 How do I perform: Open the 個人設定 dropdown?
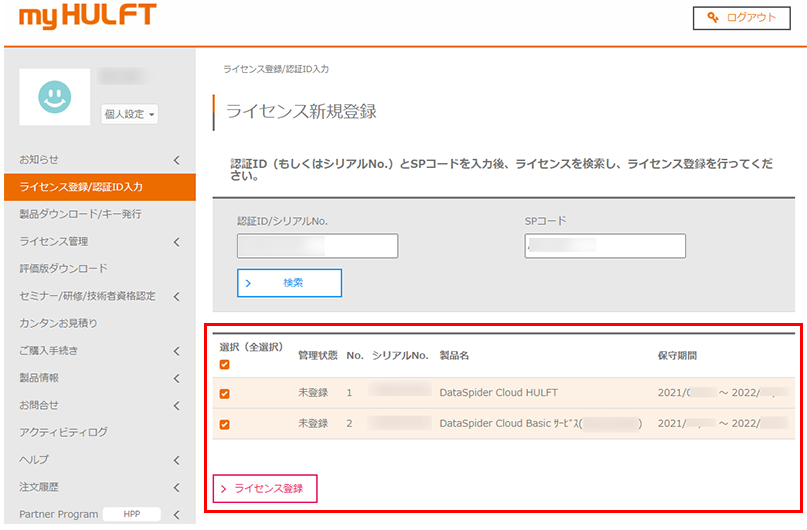pyautogui.click(x=130, y=115)
